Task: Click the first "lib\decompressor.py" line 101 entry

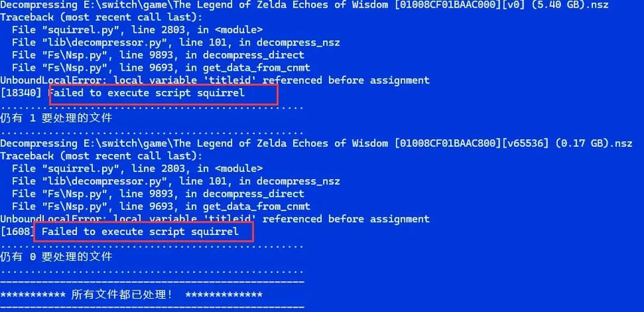Action: tap(175, 43)
